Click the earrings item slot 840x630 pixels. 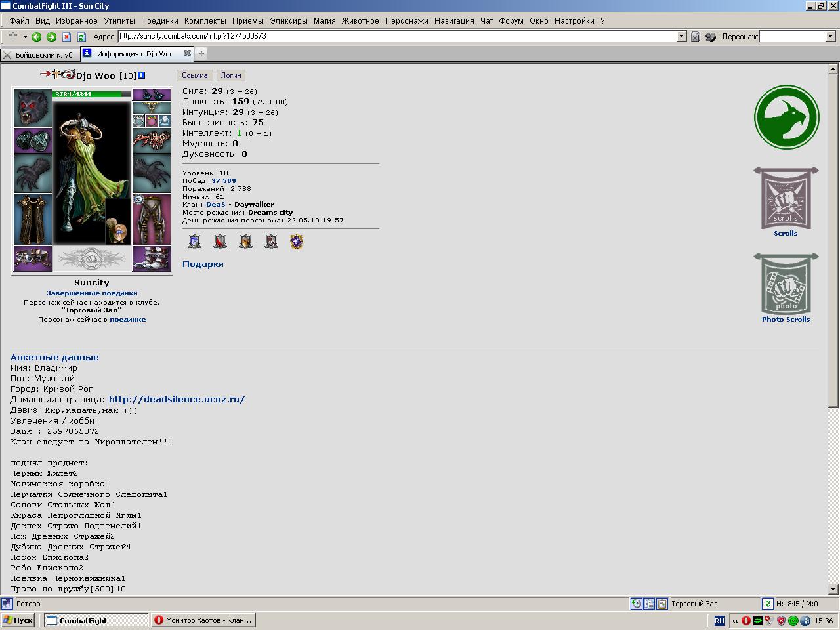point(152,94)
